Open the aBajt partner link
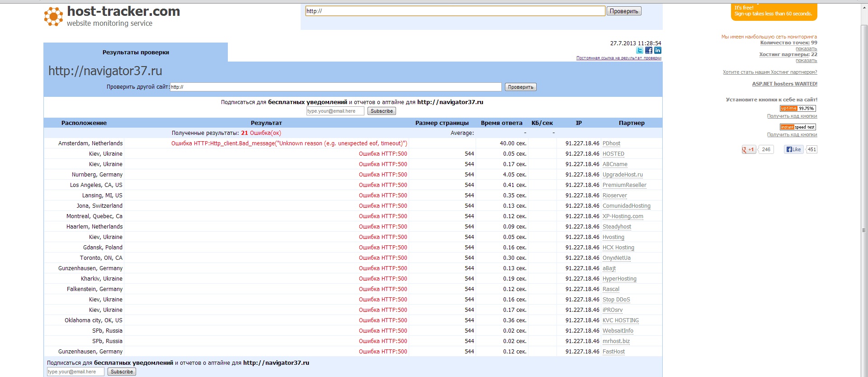Image resolution: width=868 pixels, height=377 pixels. coord(609,268)
